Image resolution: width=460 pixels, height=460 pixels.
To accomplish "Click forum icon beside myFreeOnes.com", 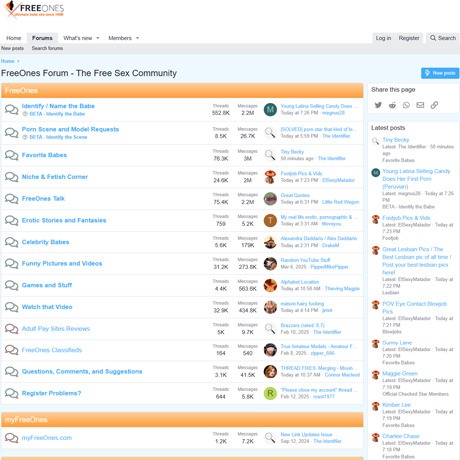I will [x=12, y=438].
